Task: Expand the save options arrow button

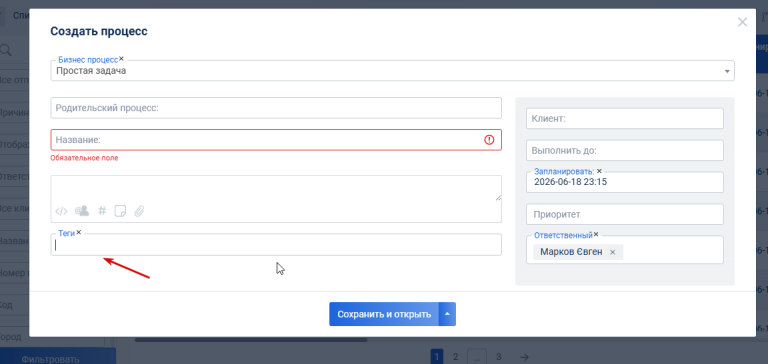Action: click(448, 314)
